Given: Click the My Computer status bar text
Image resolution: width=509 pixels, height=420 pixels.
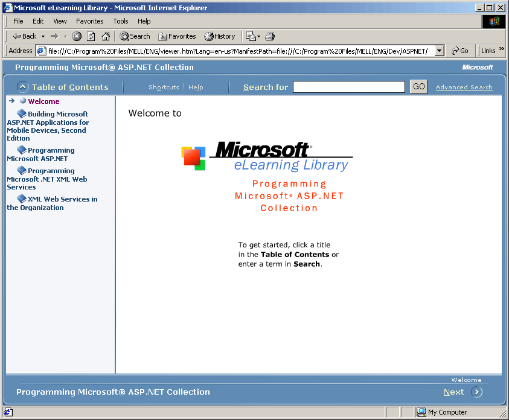Looking at the screenshot, I should [447, 412].
